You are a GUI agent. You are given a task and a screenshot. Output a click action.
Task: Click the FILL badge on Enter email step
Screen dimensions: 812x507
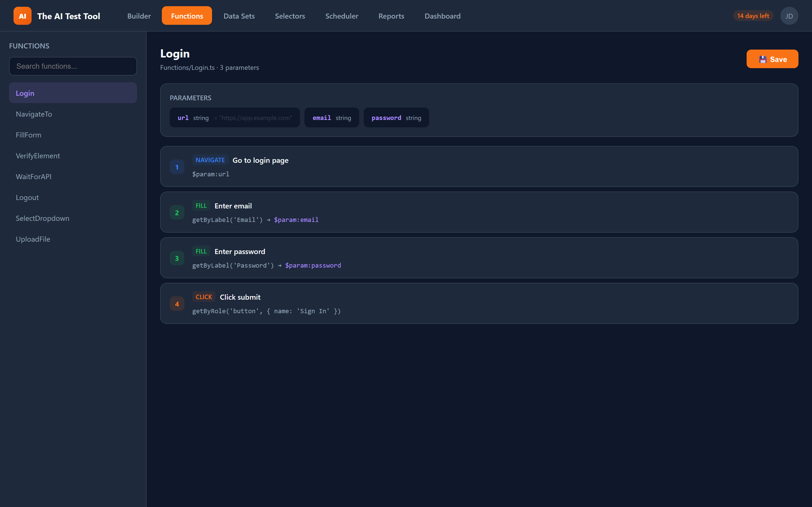(x=201, y=205)
